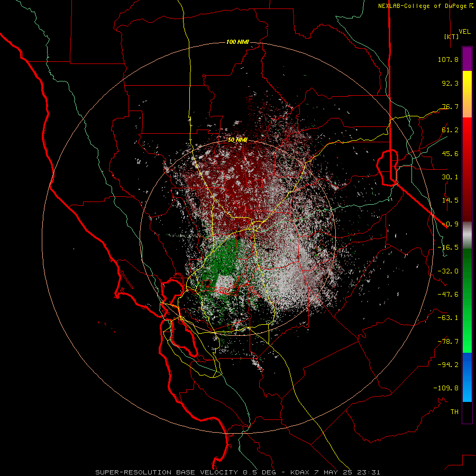Click the -78.7 velocity scale value

(x=448, y=342)
